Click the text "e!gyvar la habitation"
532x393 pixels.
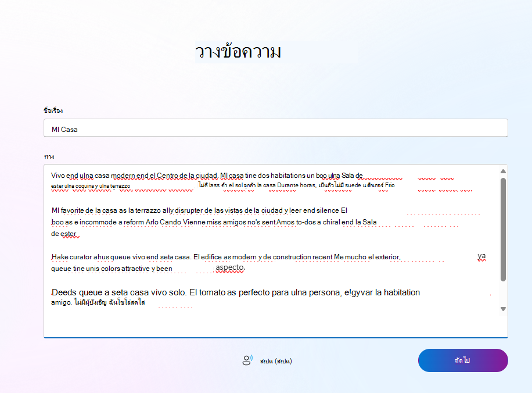382,292
